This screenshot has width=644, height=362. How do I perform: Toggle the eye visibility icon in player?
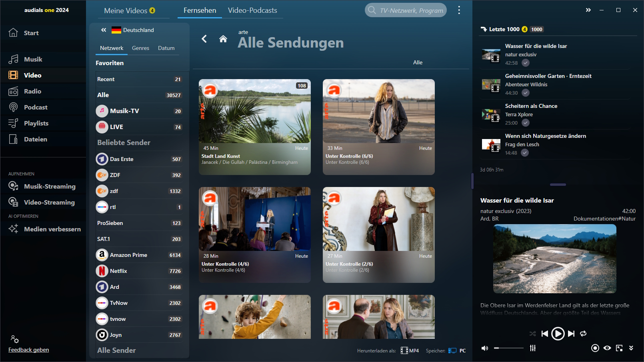[607, 348]
